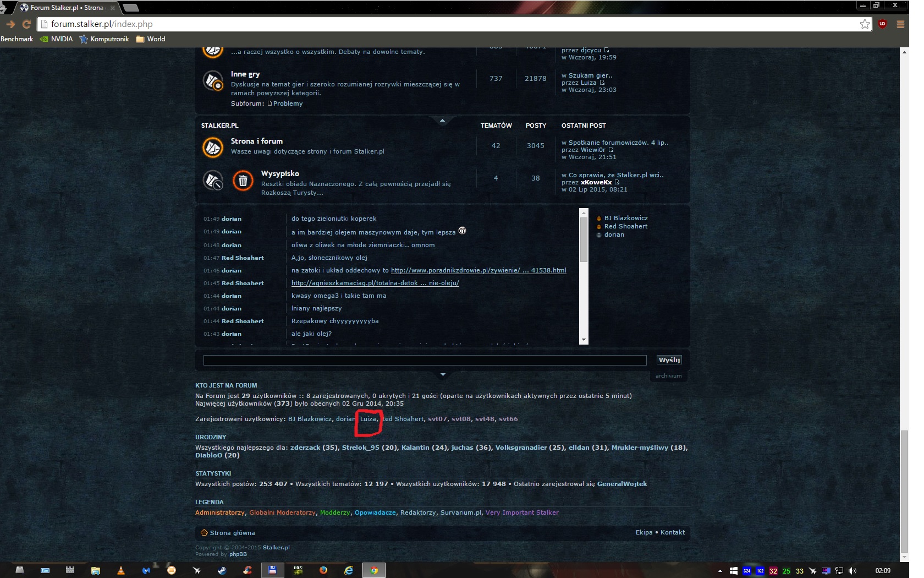Viewport: 924px width, 578px height.
Task: Open the Kontakt link in footer
Action: [x=673, y=532]
